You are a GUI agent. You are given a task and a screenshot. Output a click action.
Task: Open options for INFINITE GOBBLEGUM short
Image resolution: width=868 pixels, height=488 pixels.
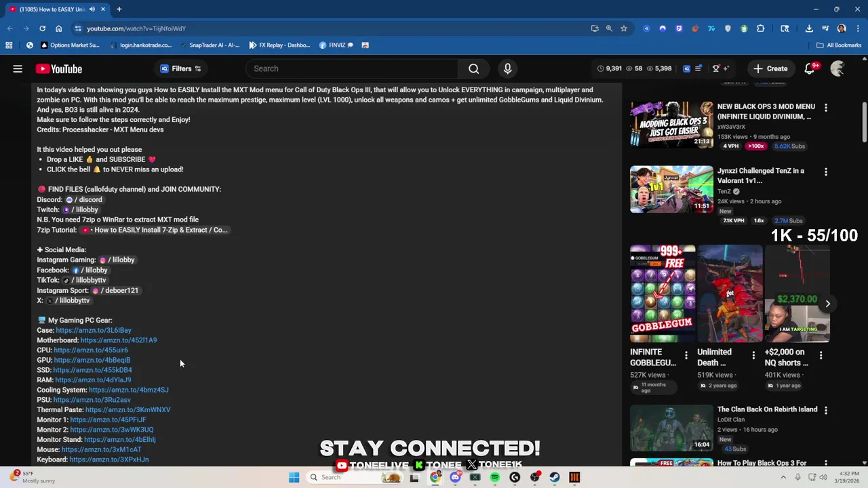(x=686, y=355)
